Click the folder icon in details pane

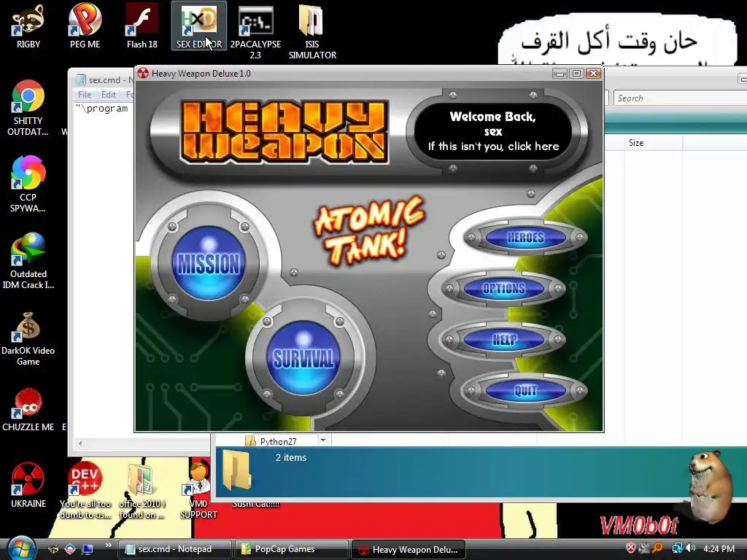coord(236,470)
